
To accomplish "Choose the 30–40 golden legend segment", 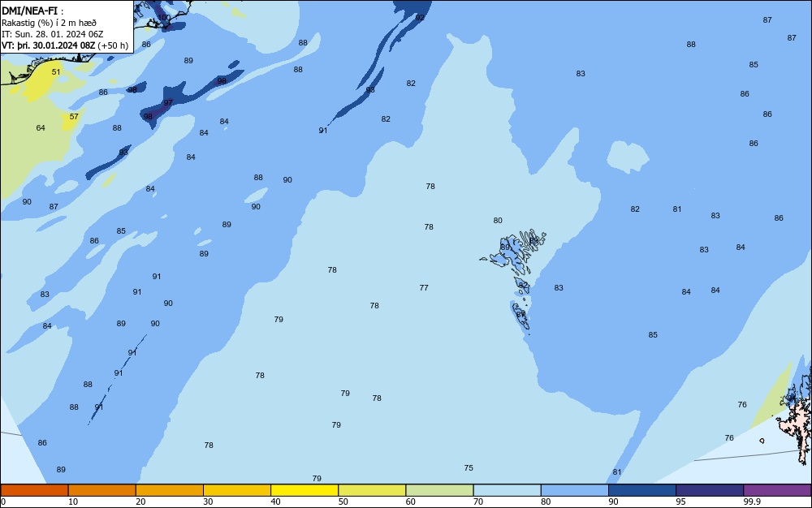I will coord(237,490).
